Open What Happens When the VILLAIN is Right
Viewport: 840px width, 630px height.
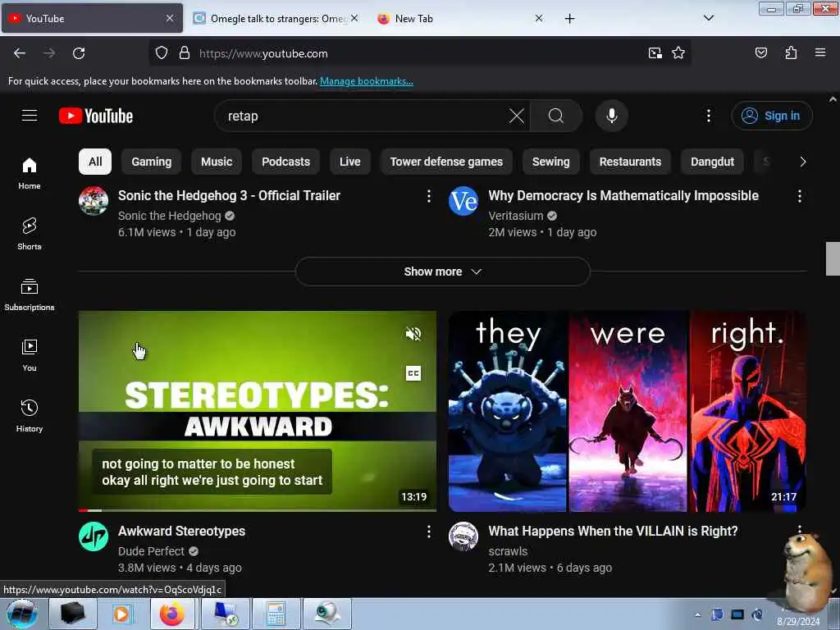click(613, 531)
